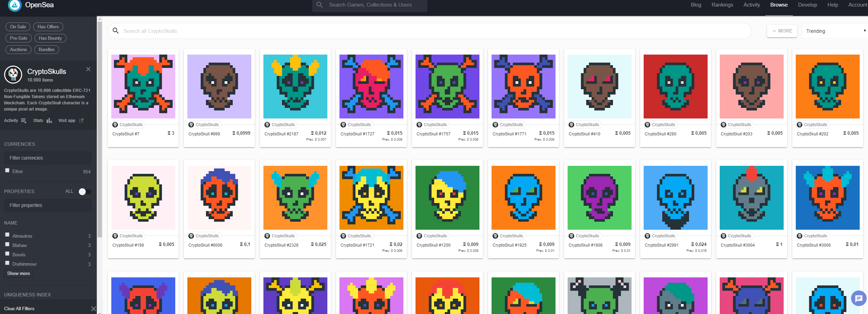
Task: Toggle the Pre-Sale filter chip
Action: [x=19, y=38]
